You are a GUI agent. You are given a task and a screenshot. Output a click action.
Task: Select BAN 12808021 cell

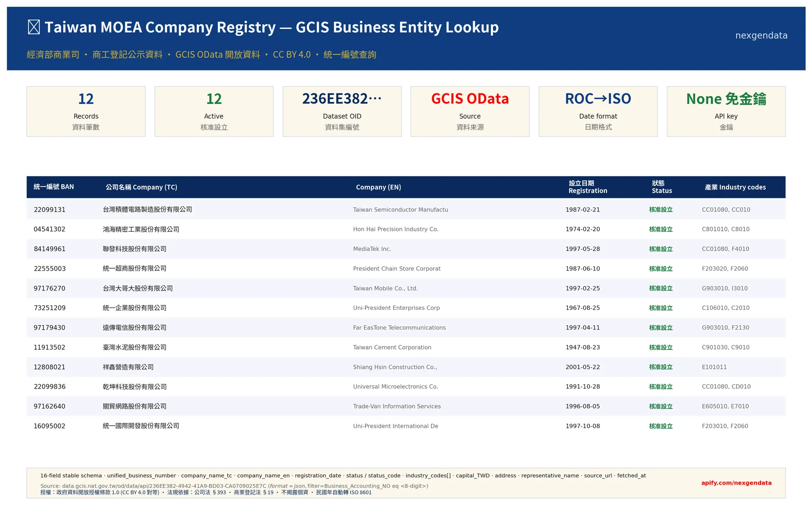(50, 367)
